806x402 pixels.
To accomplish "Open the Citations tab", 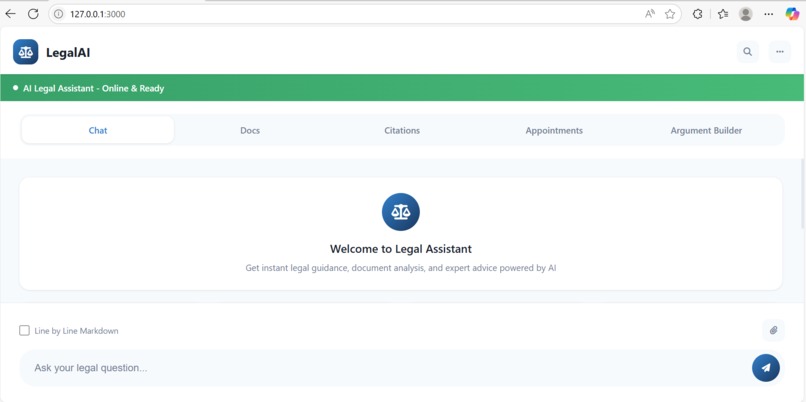I will tap(402, 130).
